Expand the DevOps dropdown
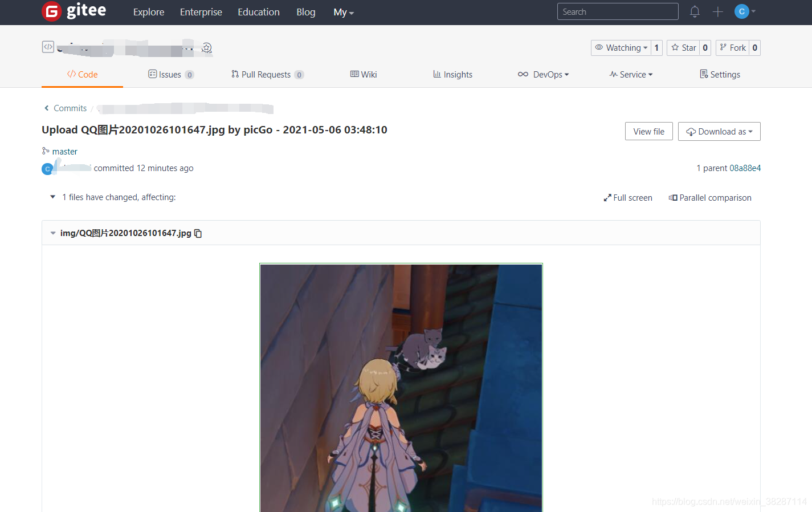This screenshot has width=812, height=512. coord(543,74)
